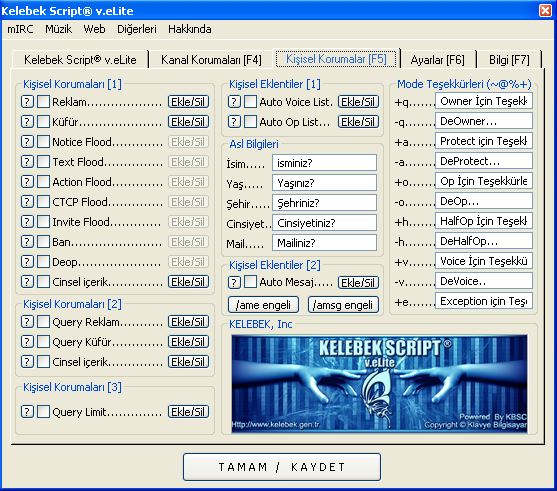Enable the Reklam protection checkbox

pyautogui.click(x=43, y=102)
